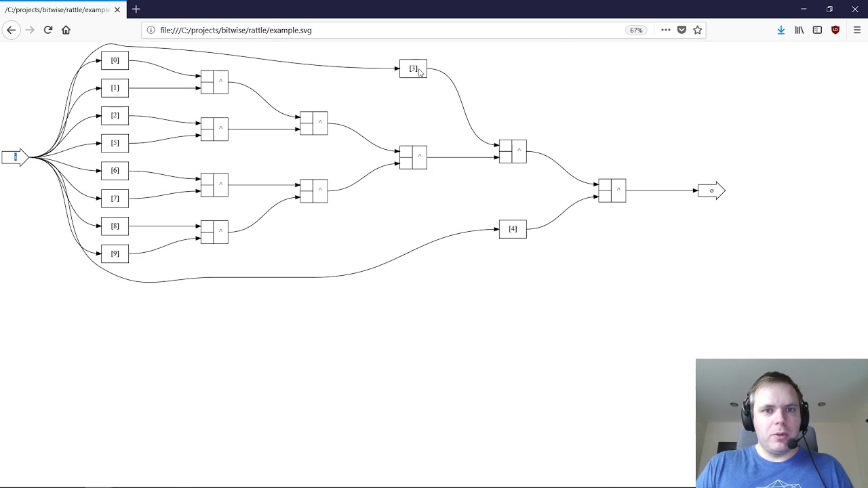
Task: Select the [4] node box
Action: (513, 229)
